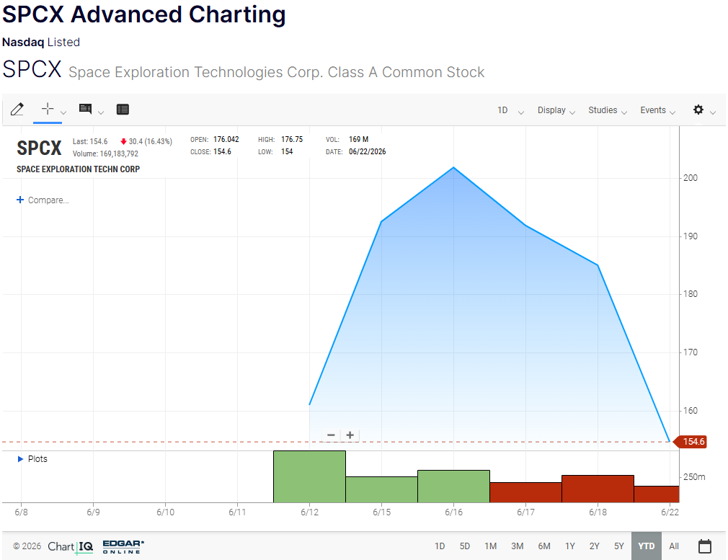Image resolution: width=728 pixels, height=560 pixels.
Task: Click the annotation comment icon
Action: pyautogui.click(x=85, y=109)
